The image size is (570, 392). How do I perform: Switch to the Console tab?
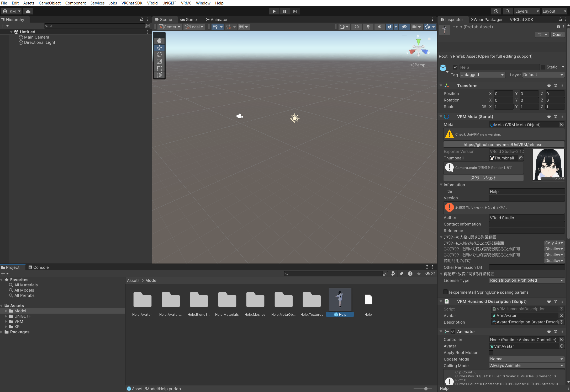39,267
